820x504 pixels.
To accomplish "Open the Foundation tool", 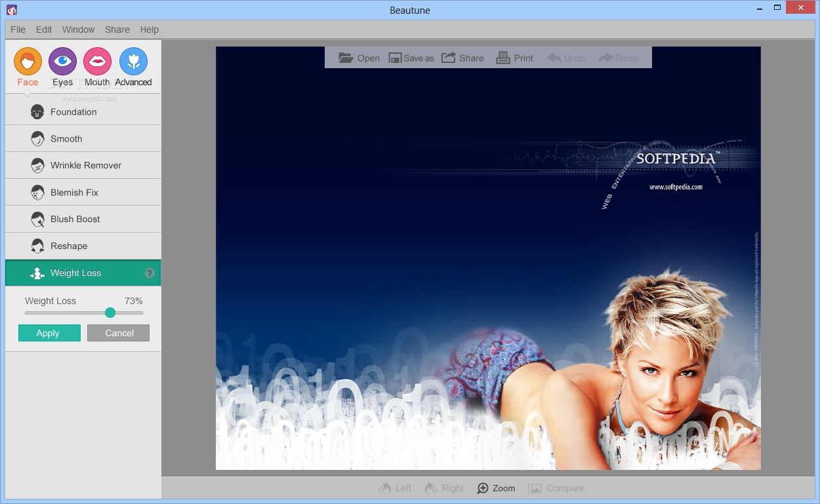I will click(x=83, y=112).
